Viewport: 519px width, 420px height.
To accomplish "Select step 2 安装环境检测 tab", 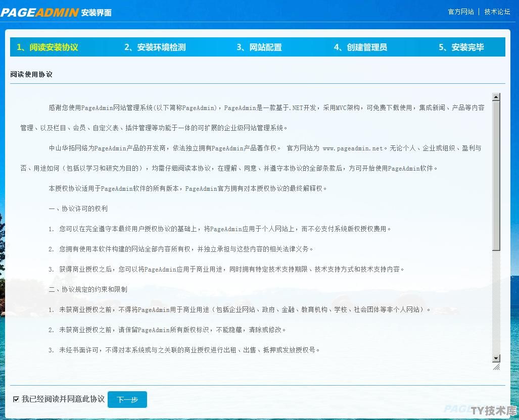I will (155, 47).
